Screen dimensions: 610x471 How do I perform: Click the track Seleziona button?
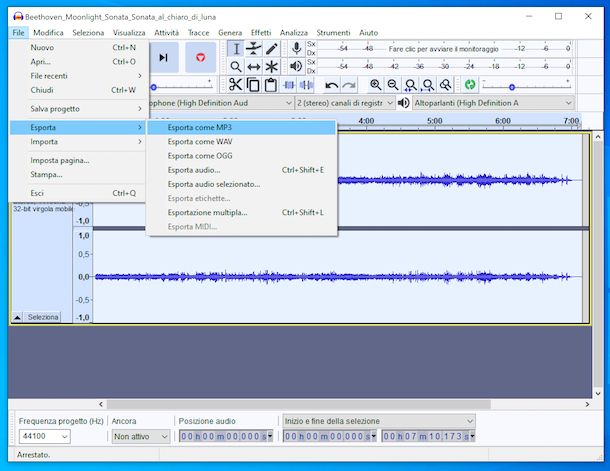[x=43, y=317]
